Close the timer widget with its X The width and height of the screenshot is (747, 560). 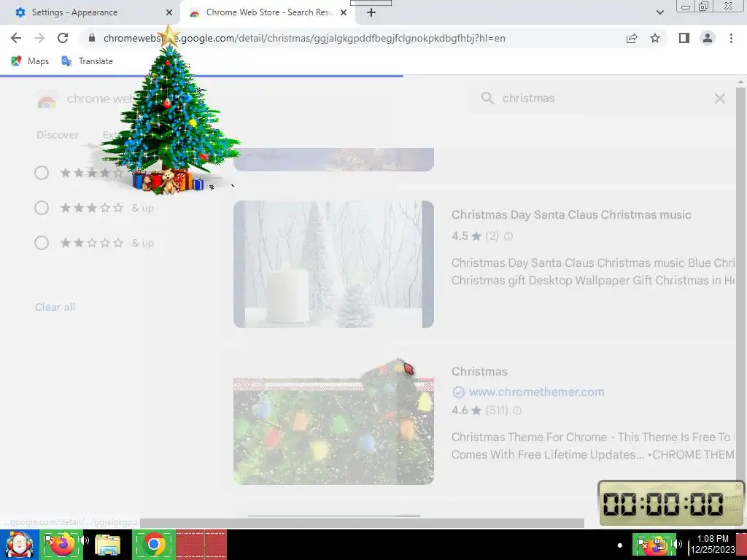click(x=738, y=487)
